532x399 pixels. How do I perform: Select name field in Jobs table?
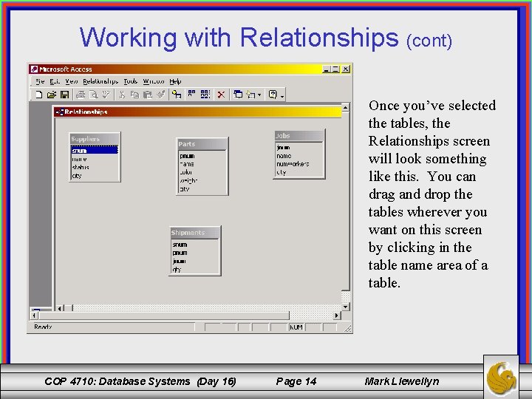point(299,156)
